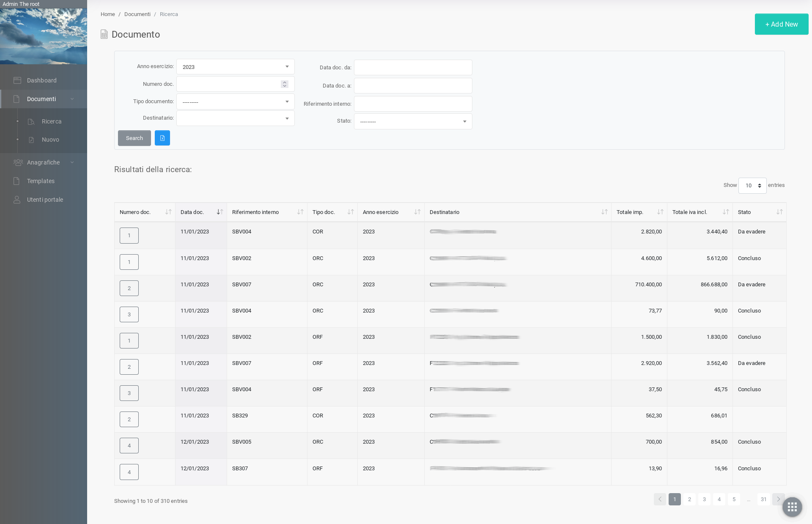Go to Home breadcrumb link
The height and width of the screenshot is (524, 812).
tap(108, 14)
